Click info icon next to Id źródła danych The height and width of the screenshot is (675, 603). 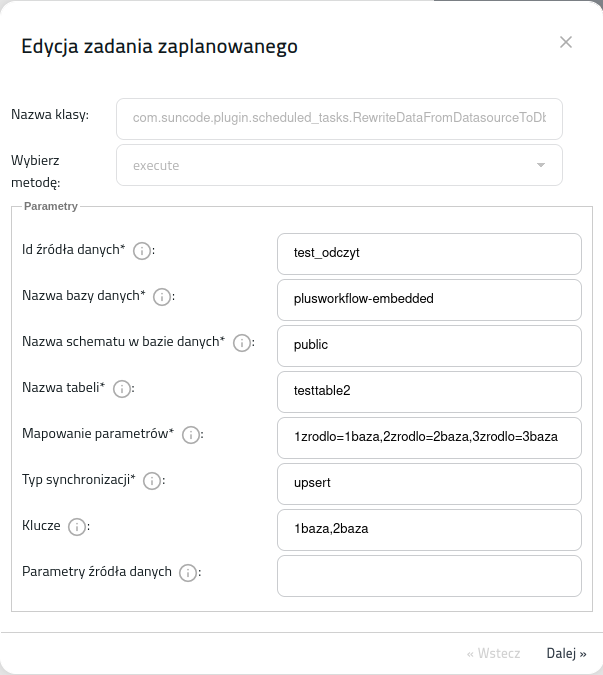coord(142,251)
